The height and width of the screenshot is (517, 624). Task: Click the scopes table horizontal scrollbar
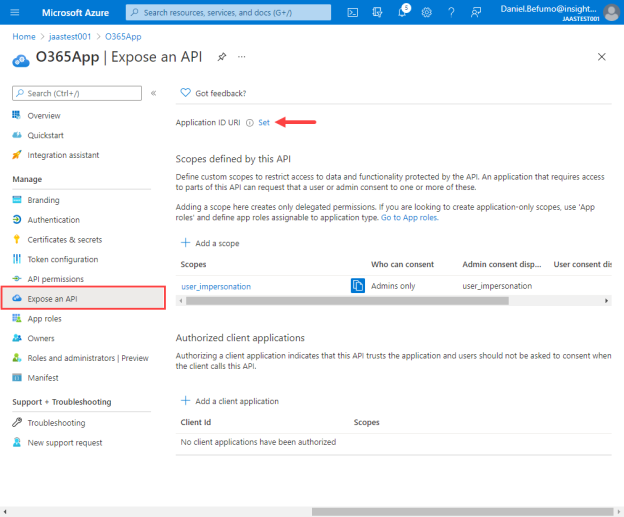[347, 301]
